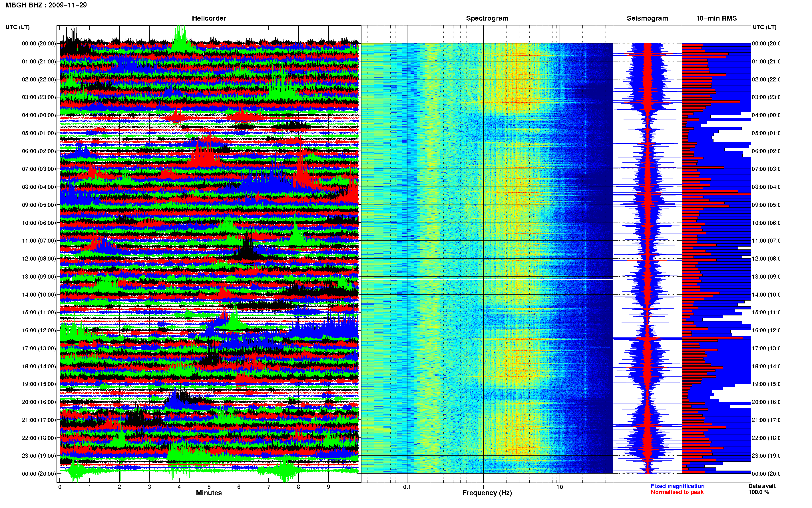
Task: Click the Helicorder x-axis tick 8
Action: (x=298, y=487)
